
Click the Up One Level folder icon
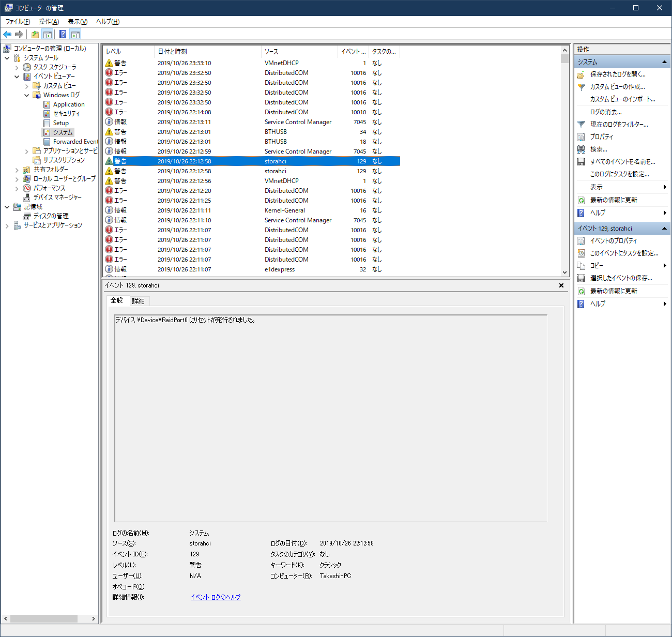click(35, 35)
